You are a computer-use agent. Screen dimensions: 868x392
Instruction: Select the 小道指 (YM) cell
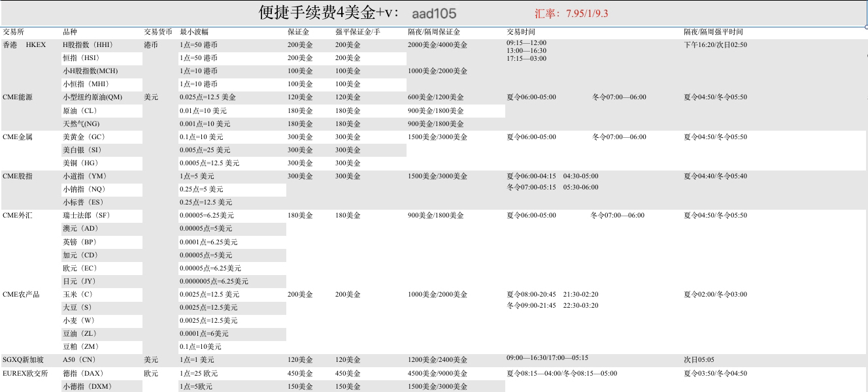pos(85,176)
